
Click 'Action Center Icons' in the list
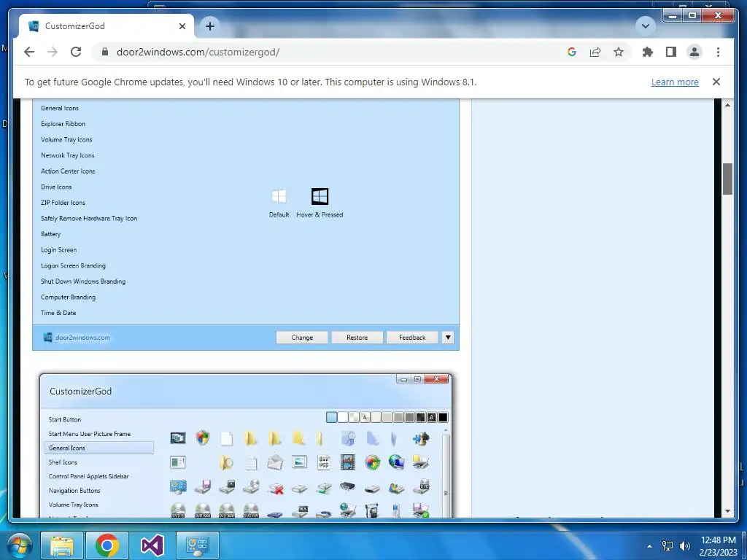click(68, 171)
